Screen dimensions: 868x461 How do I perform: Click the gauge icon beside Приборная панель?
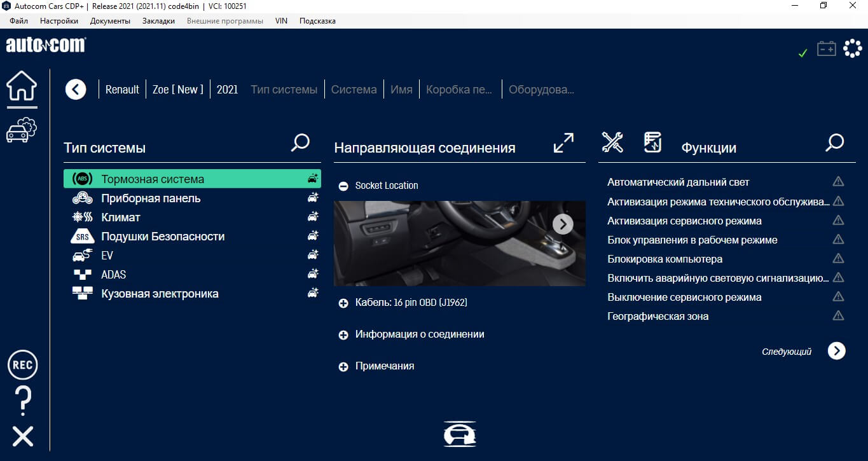tap(83, 198)
